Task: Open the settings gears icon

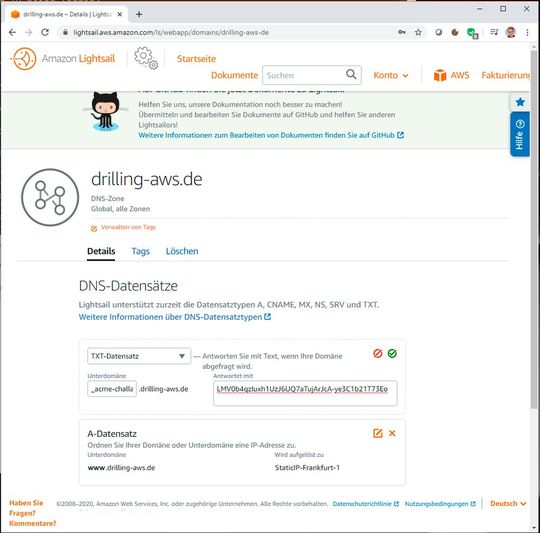Action: tap(146, 58)
